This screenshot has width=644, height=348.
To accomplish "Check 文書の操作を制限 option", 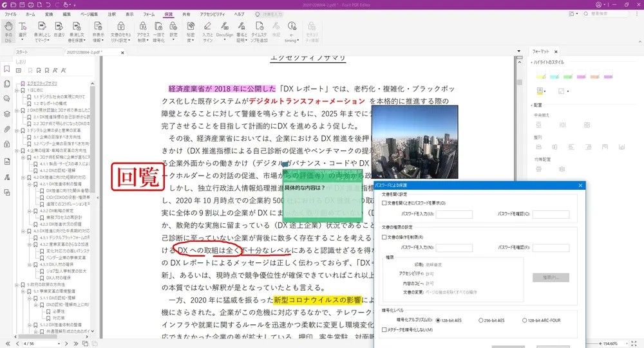I will pos(384,237).
